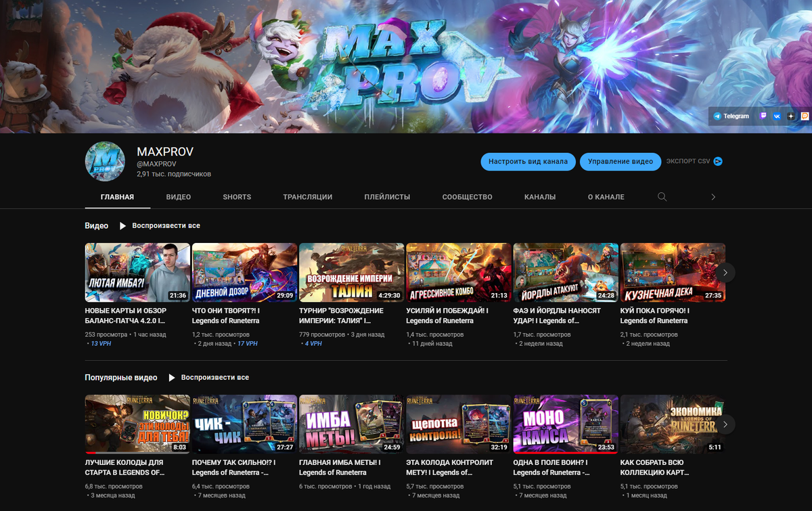The height and width of the screenshot is (511, 812).
Task: Click title 'ТУРНИР ВОЗРОЖДЕНИЕ ИМПЕРИИ: ТАЛИЯ'
Action: click(343, 315)
